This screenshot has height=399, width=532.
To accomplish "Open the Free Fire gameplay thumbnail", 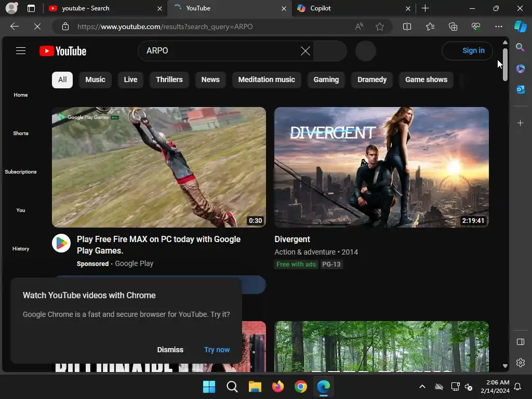I will [159, 167].
